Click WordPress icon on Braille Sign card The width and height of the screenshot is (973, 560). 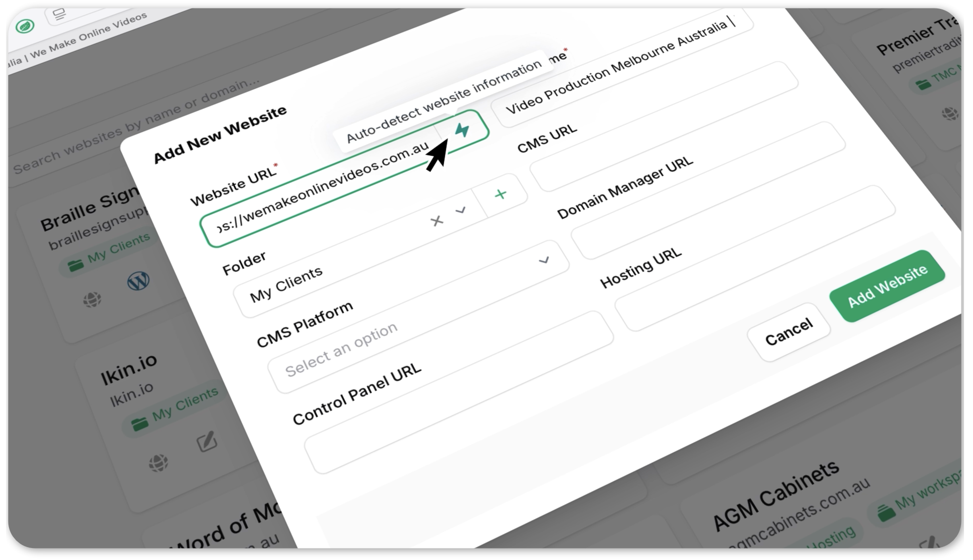(x=138, y=281)
